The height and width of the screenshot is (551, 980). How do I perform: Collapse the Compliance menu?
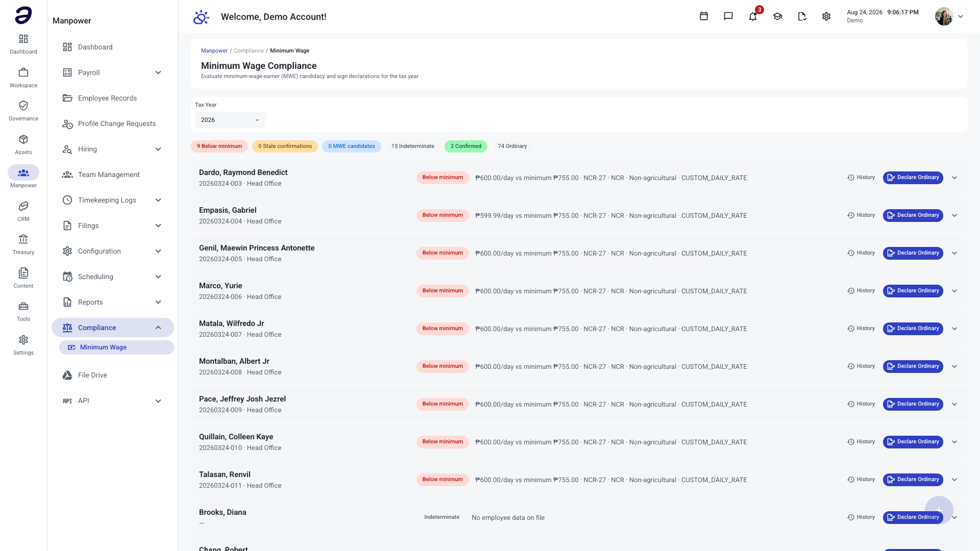coord(113,328)
